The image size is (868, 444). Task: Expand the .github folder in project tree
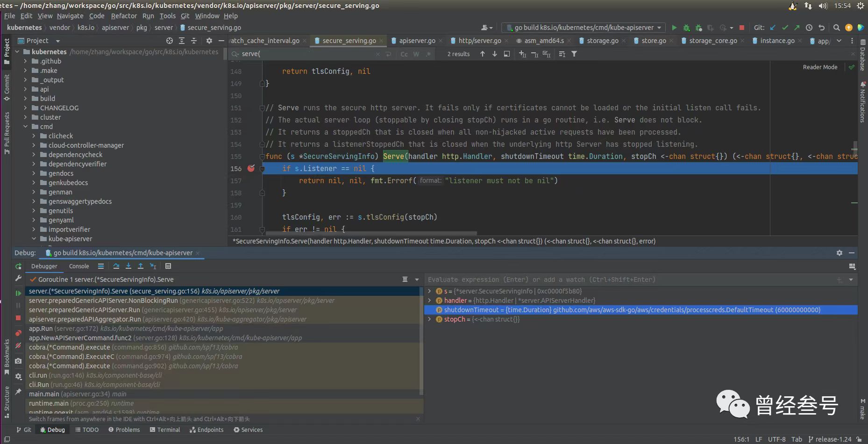(26, 61)
